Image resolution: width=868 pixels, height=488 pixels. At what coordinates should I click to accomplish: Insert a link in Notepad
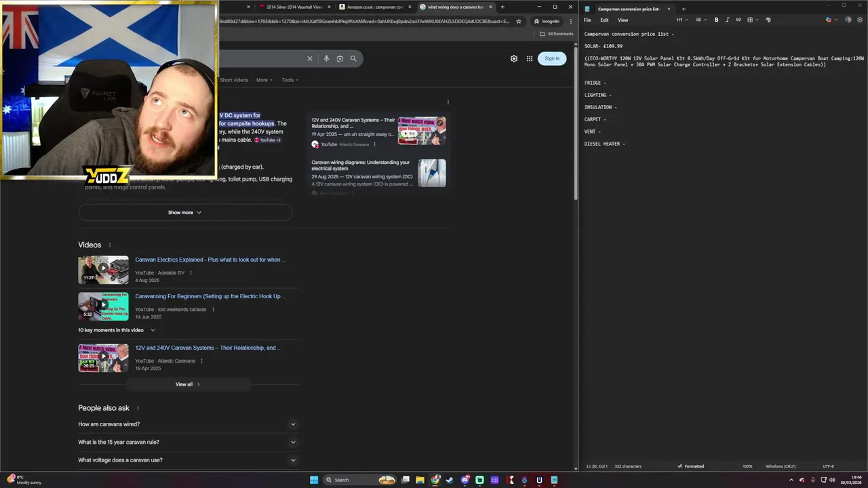pyautogui.click(x=738, y=20)
